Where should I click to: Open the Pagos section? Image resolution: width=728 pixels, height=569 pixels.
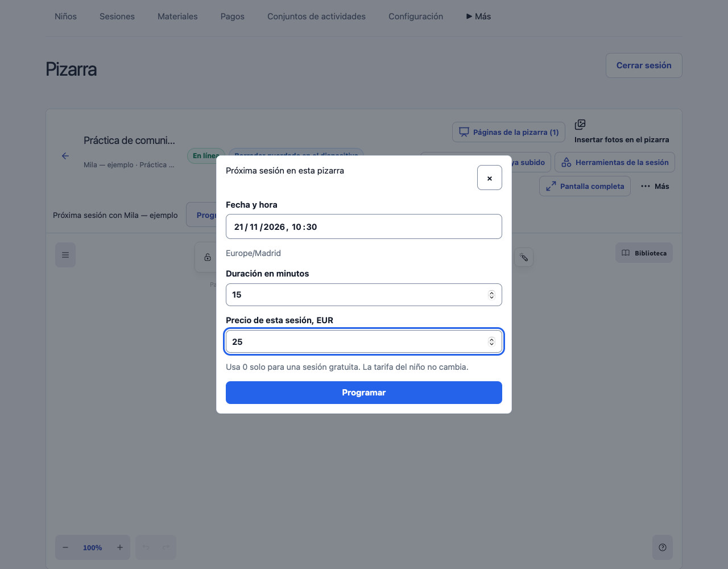pyautogui.click(x=233, y=17)
